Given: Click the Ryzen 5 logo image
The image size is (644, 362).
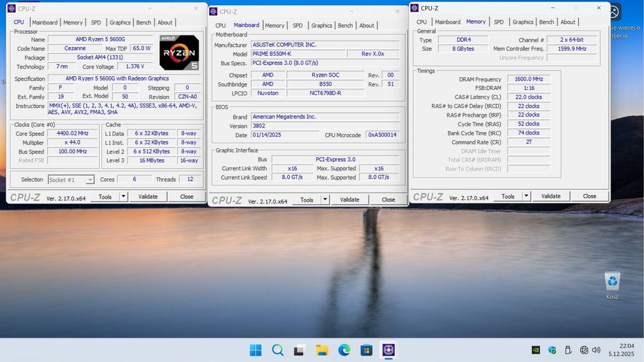Looking at the screenshot, I should tap(180, 53).
